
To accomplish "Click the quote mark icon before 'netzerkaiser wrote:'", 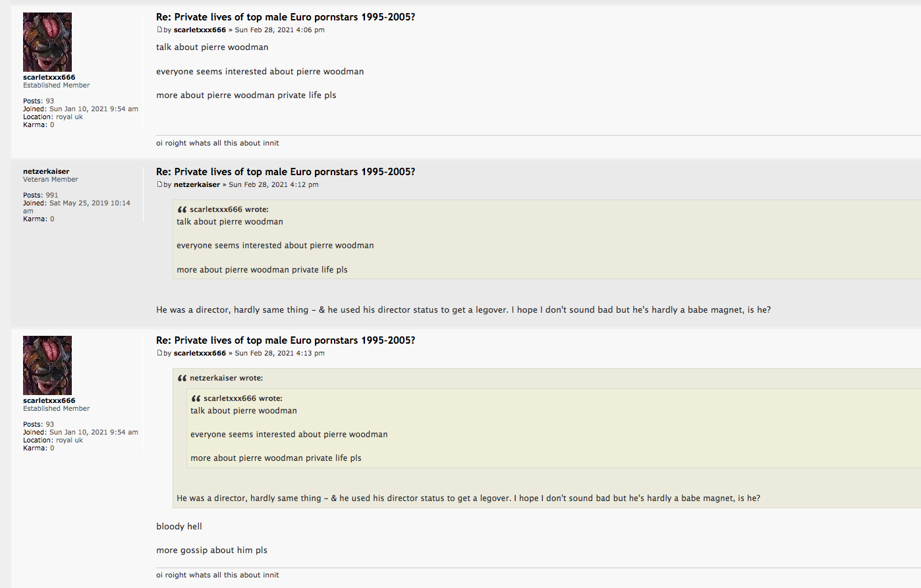I will (x=182, y=378).
